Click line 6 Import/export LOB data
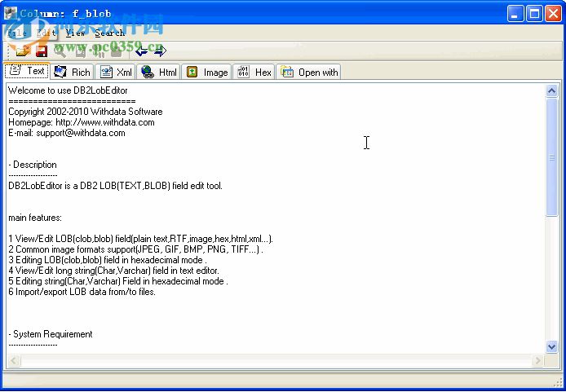Screen dimensions: 566x392 [82, 292]
